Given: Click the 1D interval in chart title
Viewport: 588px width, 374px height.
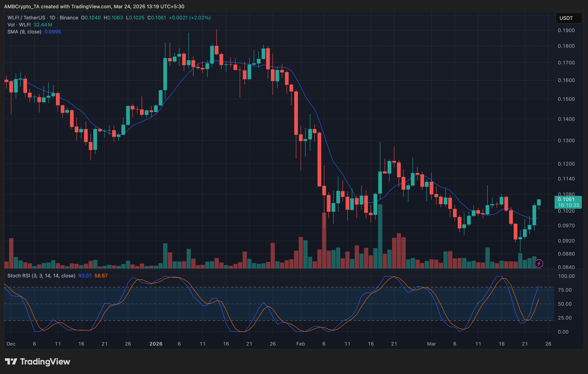Looking at the screenshot, I should (x=52, y=18).
